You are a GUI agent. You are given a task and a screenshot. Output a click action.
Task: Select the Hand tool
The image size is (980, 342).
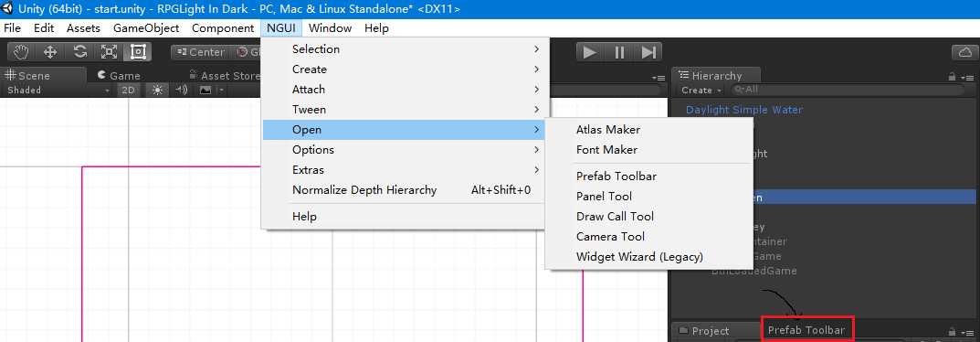[x=22, y=52]
